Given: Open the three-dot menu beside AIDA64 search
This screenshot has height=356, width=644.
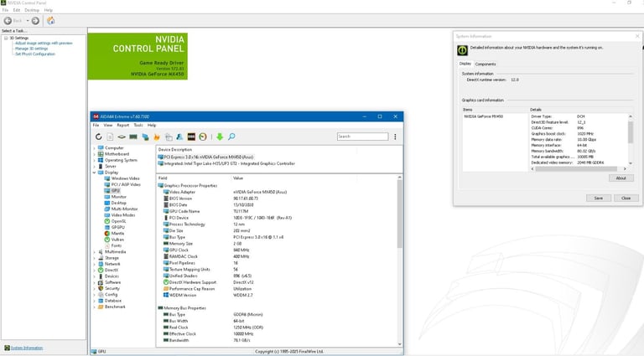Looking at the screenshot, I should click(x=395, y=137).
